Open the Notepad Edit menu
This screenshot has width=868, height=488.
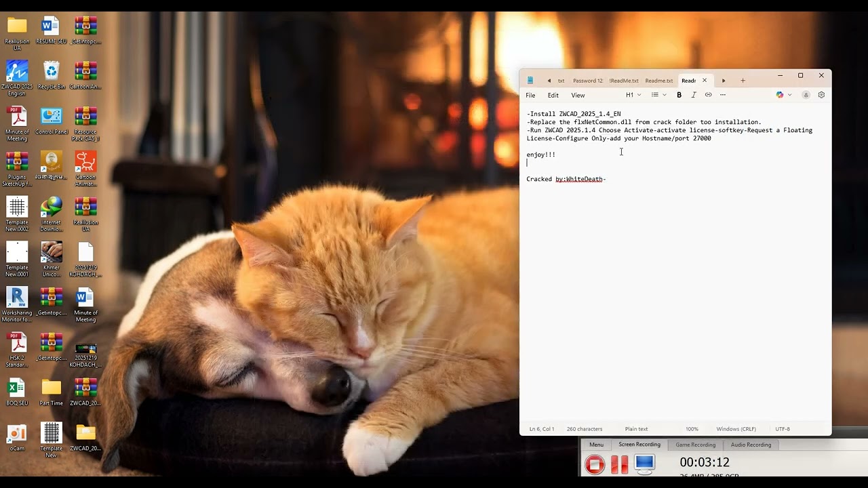[553, 96]
